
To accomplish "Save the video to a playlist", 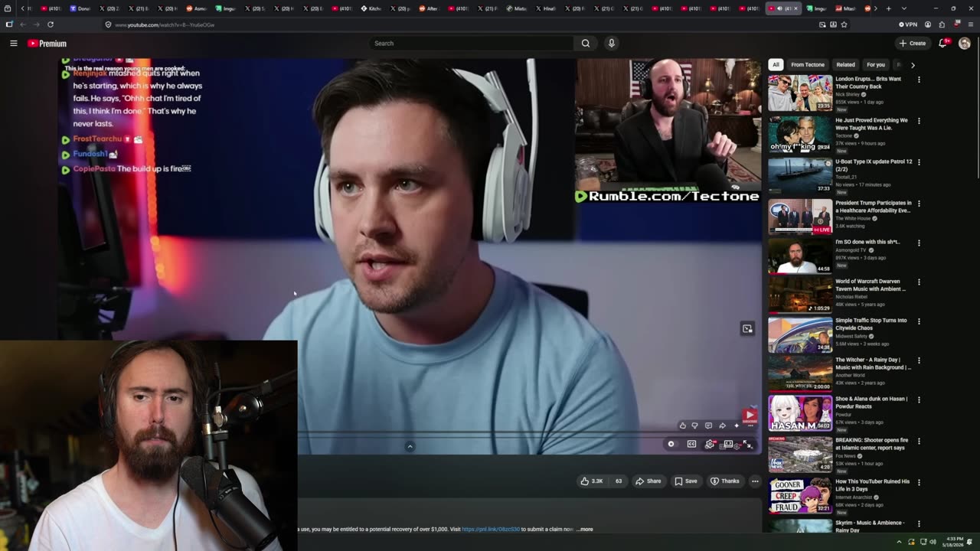I will (x=686, y=481).
